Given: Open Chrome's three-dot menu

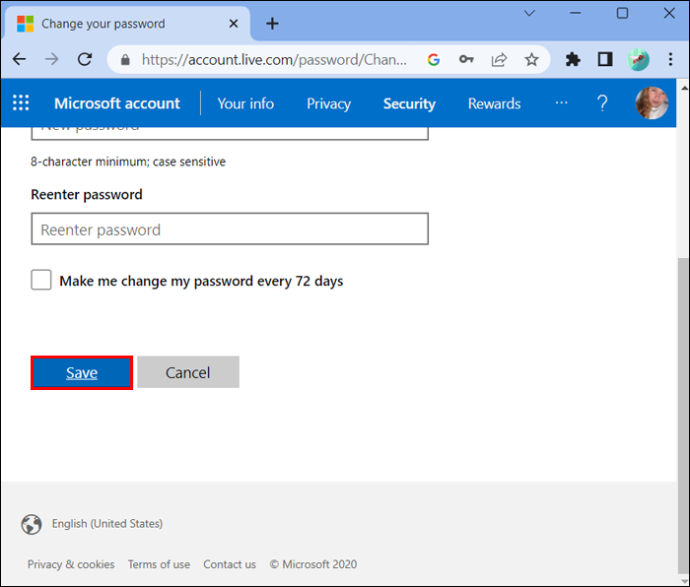Looking at the screenshot, I should (670, 59).
